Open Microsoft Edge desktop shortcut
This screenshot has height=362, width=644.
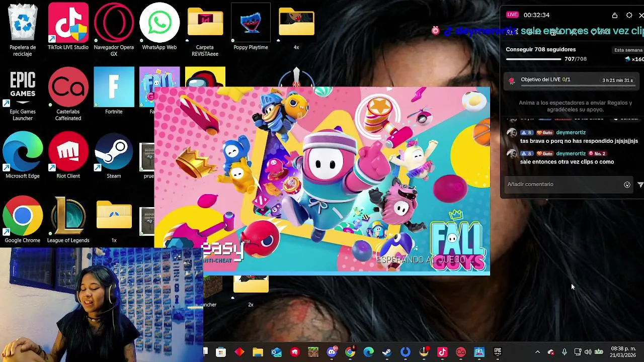click(x=23, y=155)
